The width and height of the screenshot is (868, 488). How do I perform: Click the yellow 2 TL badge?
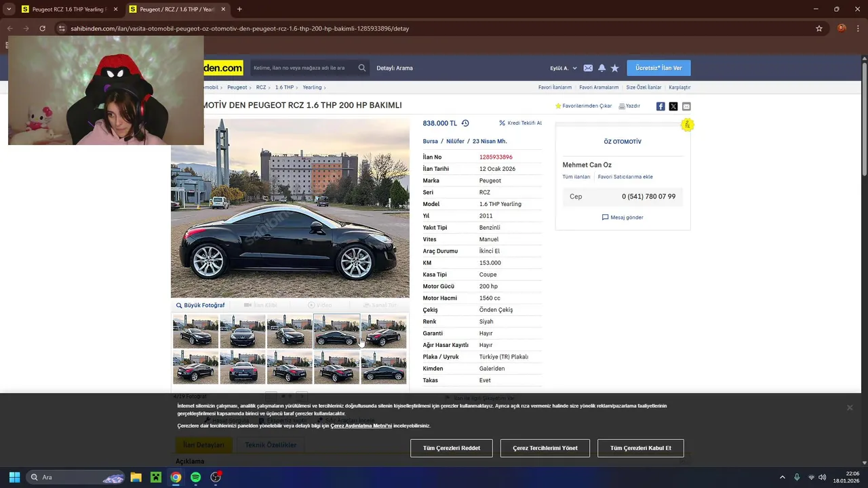point(687,125)
